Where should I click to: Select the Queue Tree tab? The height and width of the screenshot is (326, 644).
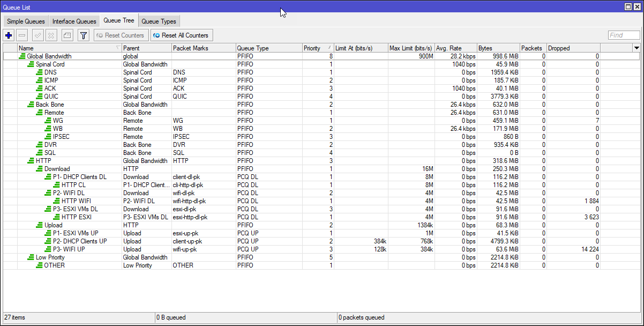tap(119, 21)
